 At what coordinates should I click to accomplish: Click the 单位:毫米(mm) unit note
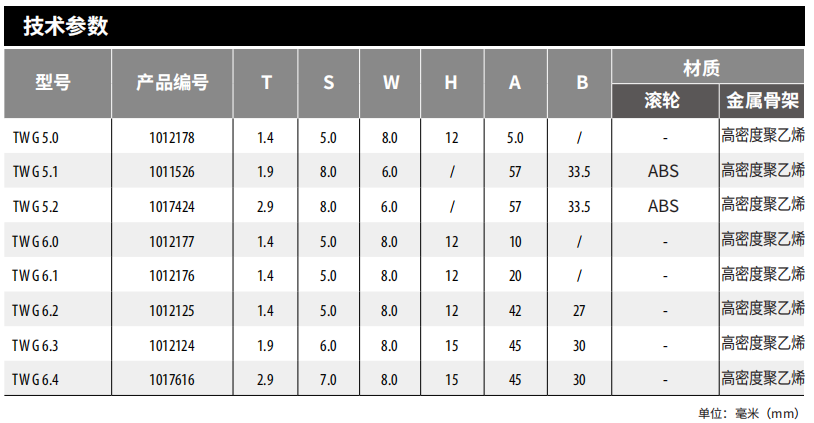click(749, 412)
